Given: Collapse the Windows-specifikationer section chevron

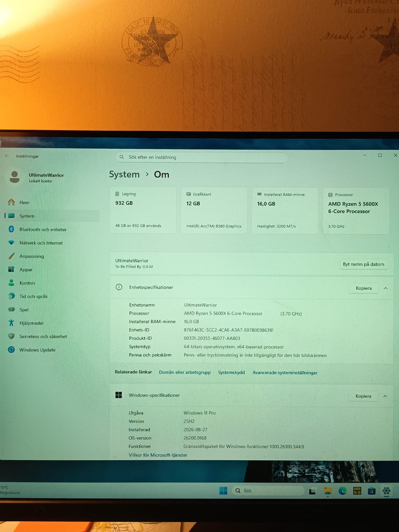Looking at the screenshot, I should (385, 396).
